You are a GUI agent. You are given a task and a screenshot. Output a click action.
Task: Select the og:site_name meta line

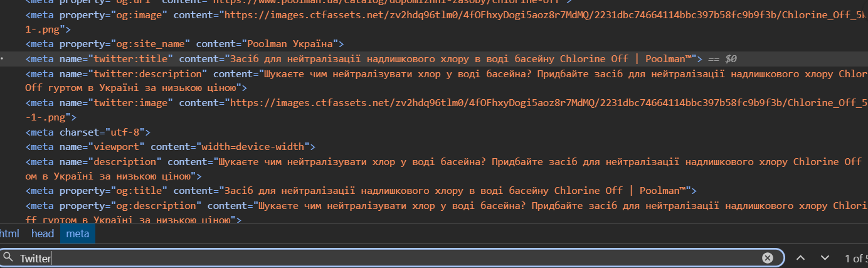(x=184, y=44)
